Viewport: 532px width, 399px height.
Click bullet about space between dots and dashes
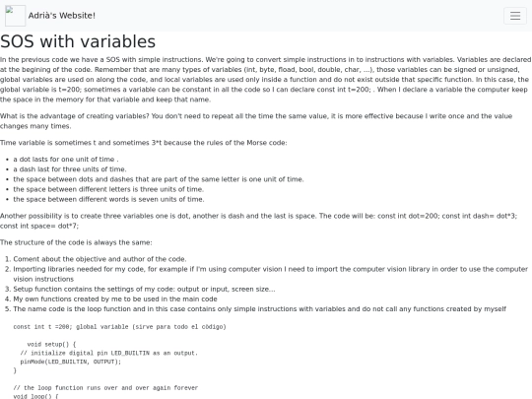159,179
